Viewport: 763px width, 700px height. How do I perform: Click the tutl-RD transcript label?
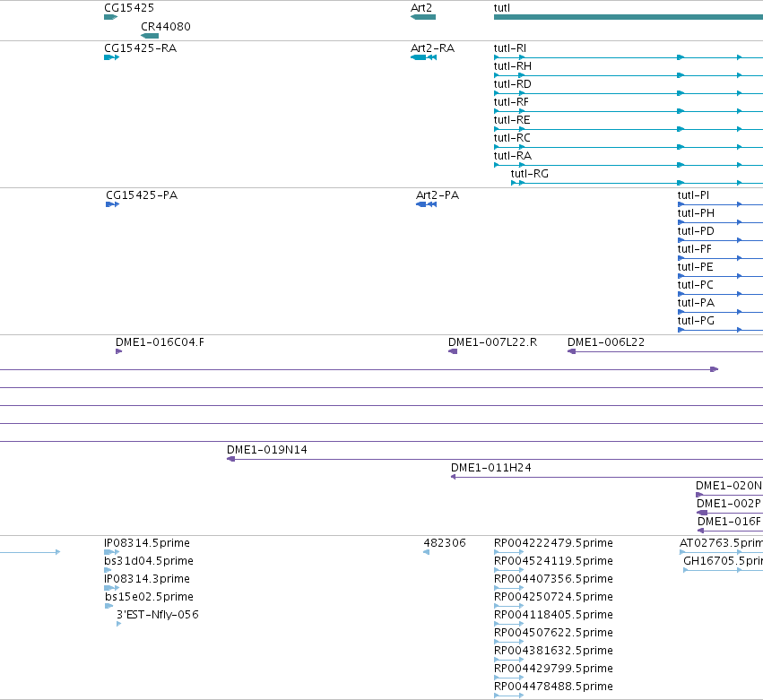pyautogui.click(x=512, y=84)
